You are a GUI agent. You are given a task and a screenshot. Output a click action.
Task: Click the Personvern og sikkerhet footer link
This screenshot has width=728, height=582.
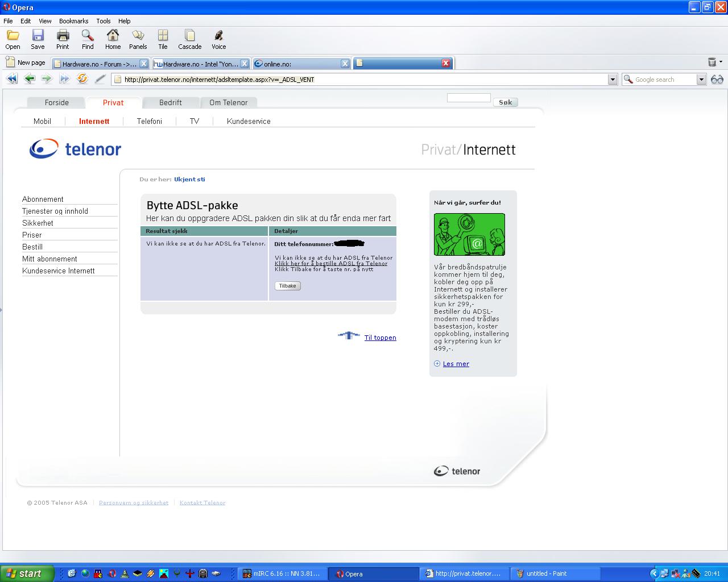point(134,502)
